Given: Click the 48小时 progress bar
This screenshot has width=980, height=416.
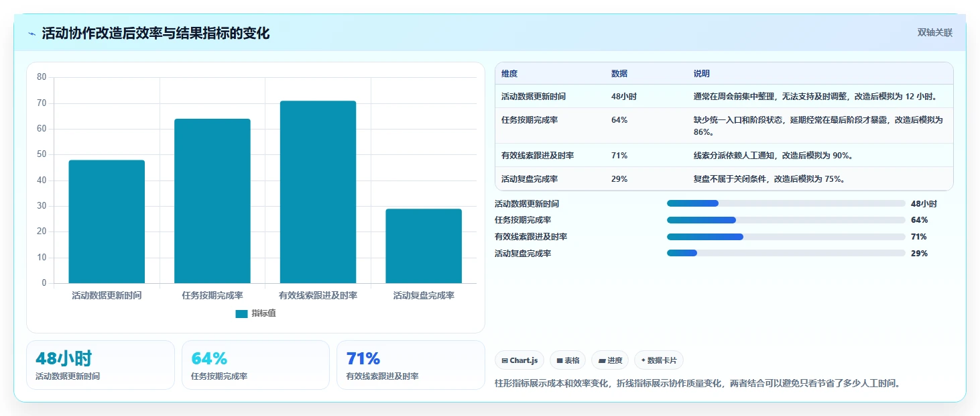Looking at the screenshot, I should coord(786,203).
